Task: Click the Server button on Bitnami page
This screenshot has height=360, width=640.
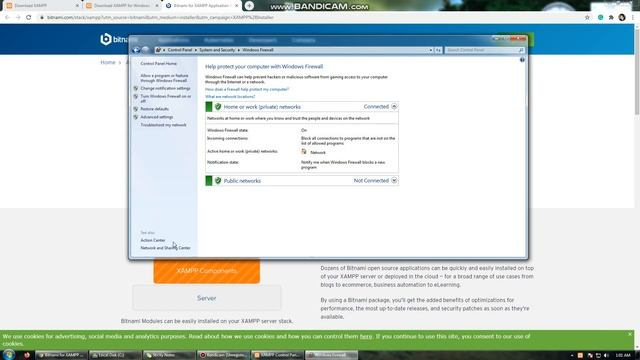Action: tap(207, 298)
